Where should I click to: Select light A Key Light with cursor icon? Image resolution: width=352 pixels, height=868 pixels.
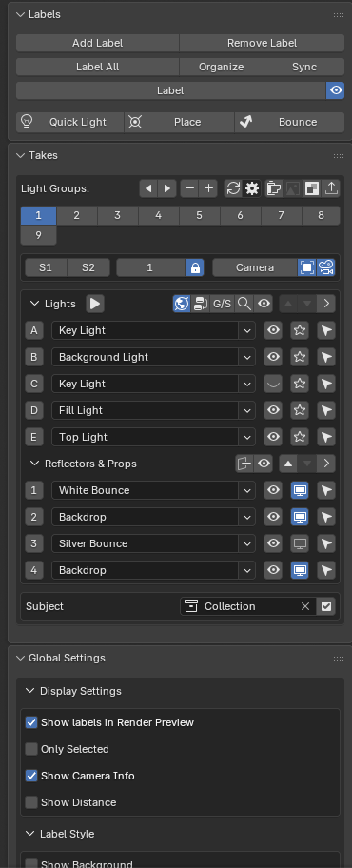pyautogui.click(x=326, y=330)
